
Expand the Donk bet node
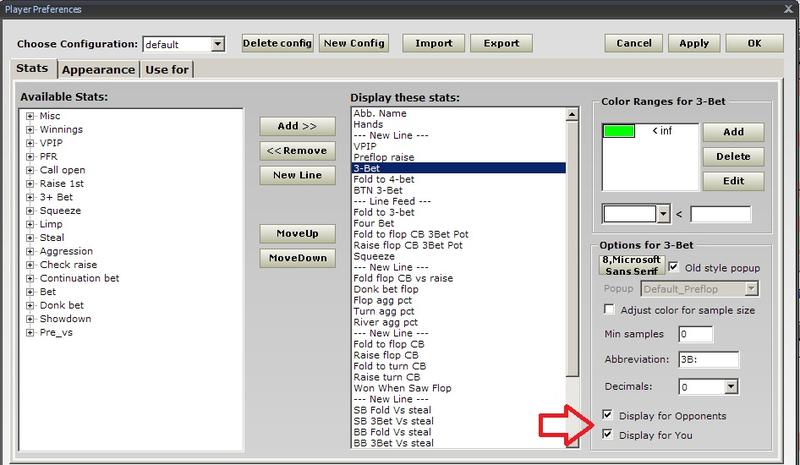click(x=30, y=305)
